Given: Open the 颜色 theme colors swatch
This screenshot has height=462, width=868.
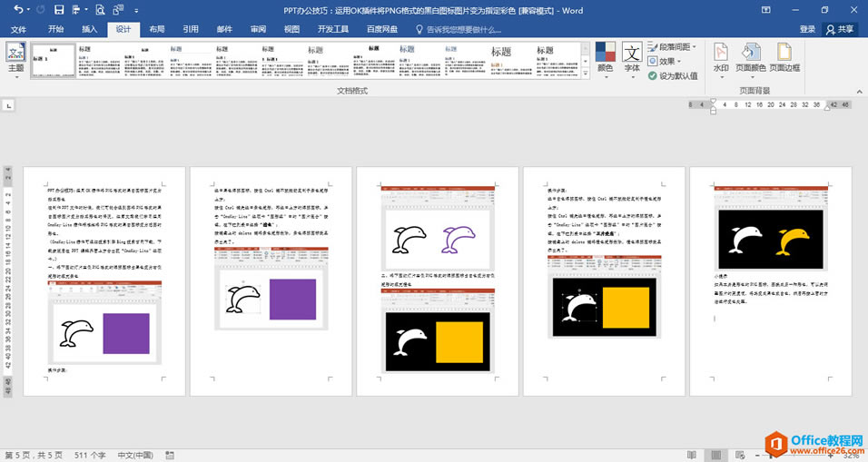Looking at the screenshot, I should click(x=605, y=60).
